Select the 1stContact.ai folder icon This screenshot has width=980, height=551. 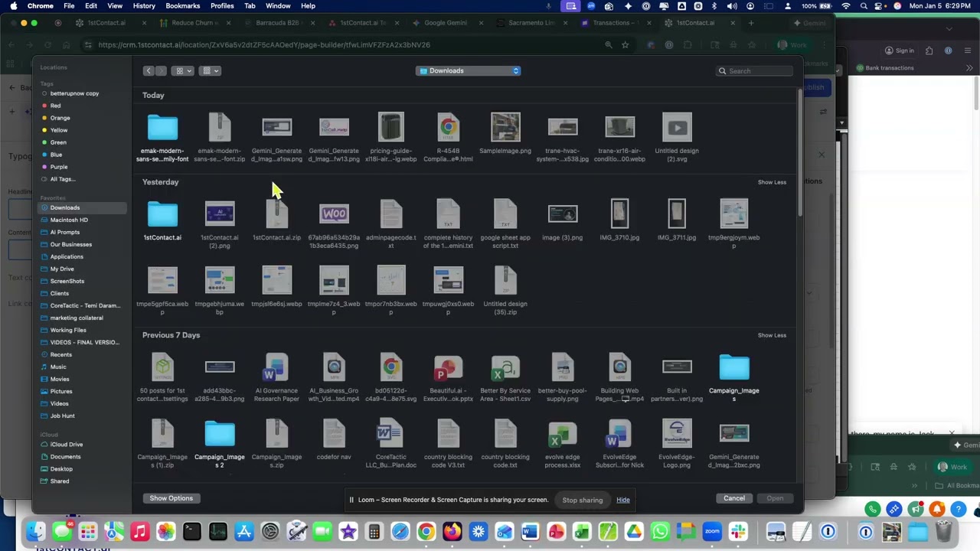[x=162, y=214]
